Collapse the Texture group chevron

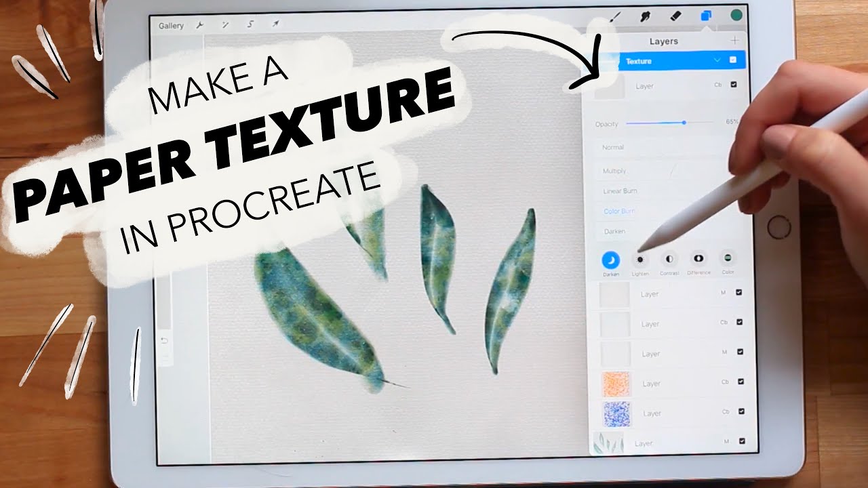717,60
